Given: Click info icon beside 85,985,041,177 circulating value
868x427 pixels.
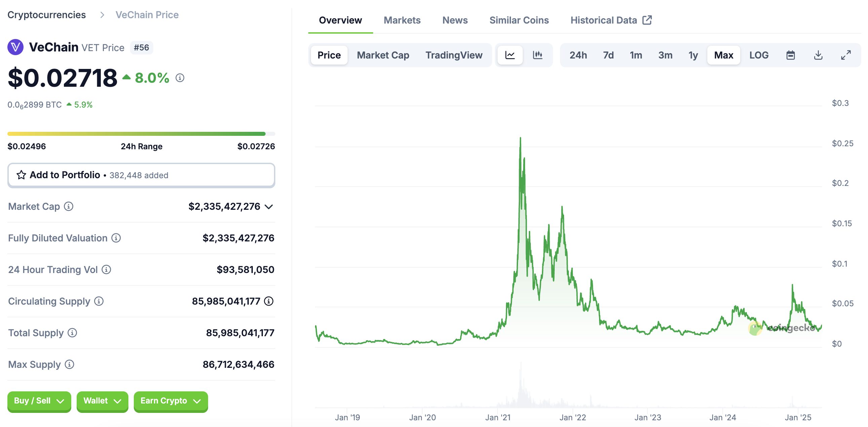Looking at the screenshot, I should tap(269, 301).
